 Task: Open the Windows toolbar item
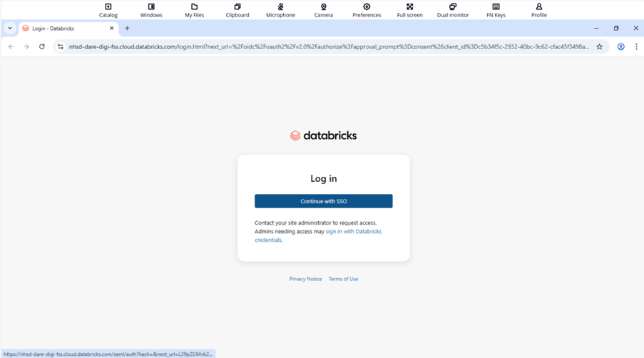point(151,10)
